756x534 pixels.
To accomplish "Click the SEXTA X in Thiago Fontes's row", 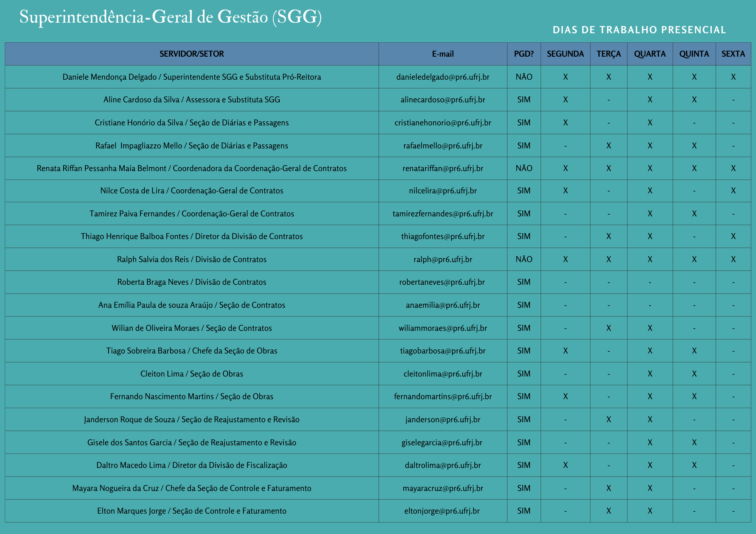I will click(x=733, y=236).
